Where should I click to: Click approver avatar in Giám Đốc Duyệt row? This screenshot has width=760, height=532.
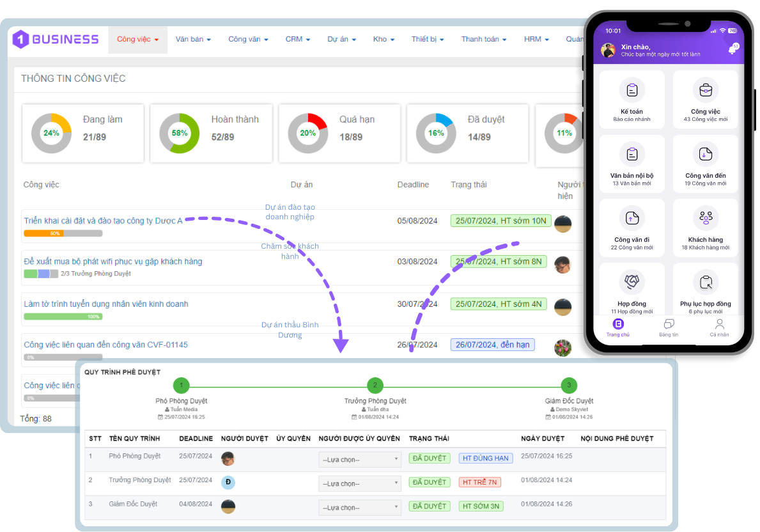[228, 507]
